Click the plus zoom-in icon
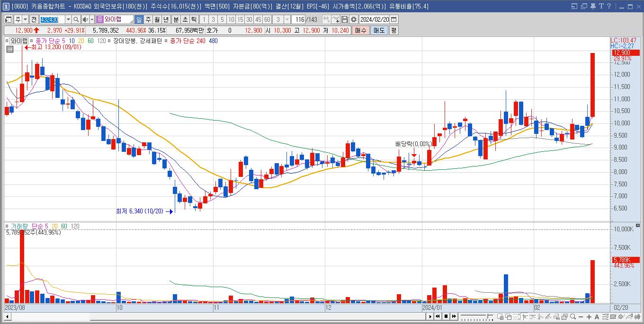The height and width of the screenshot is (324, 644). click(x=589, y=317)
